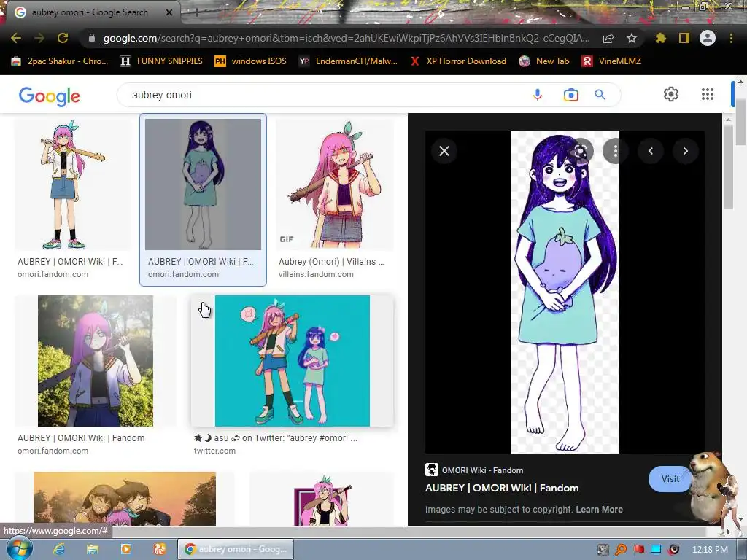Click the magnifier search button
Image resolution: width=747 pixels, height=560 pixels.
600,95
